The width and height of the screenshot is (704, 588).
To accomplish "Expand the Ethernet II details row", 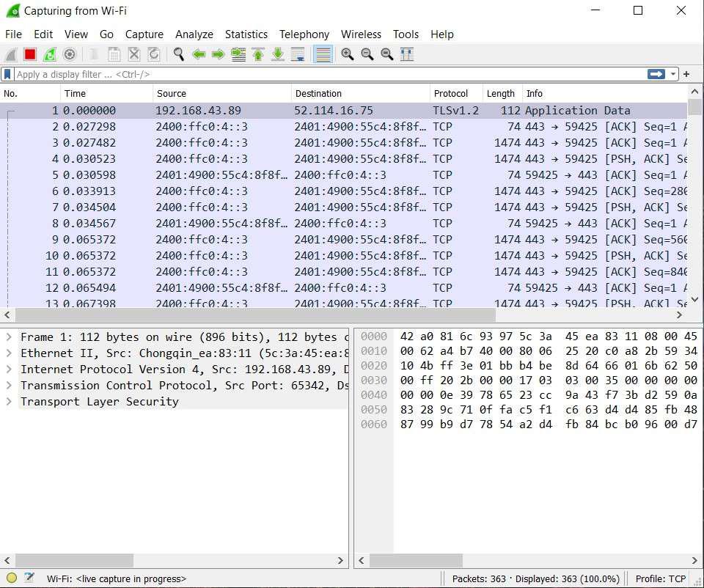I will [9, 353].
